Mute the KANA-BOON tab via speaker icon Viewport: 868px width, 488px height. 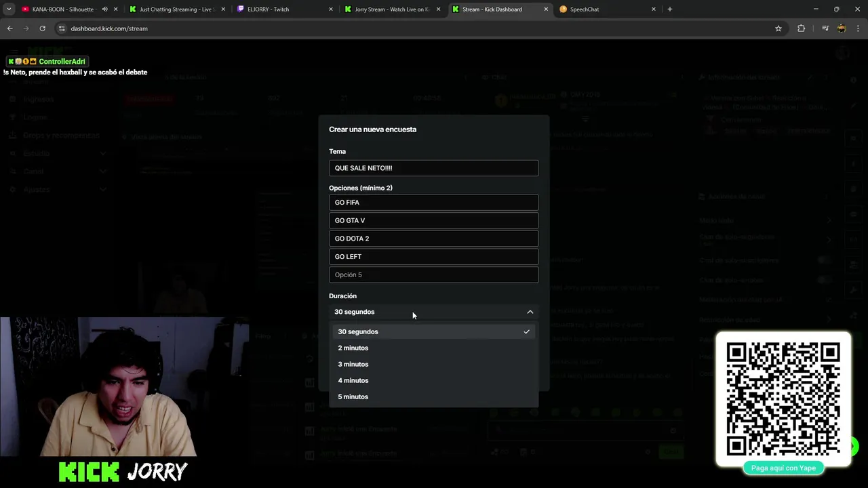click(x=104, y=9)
